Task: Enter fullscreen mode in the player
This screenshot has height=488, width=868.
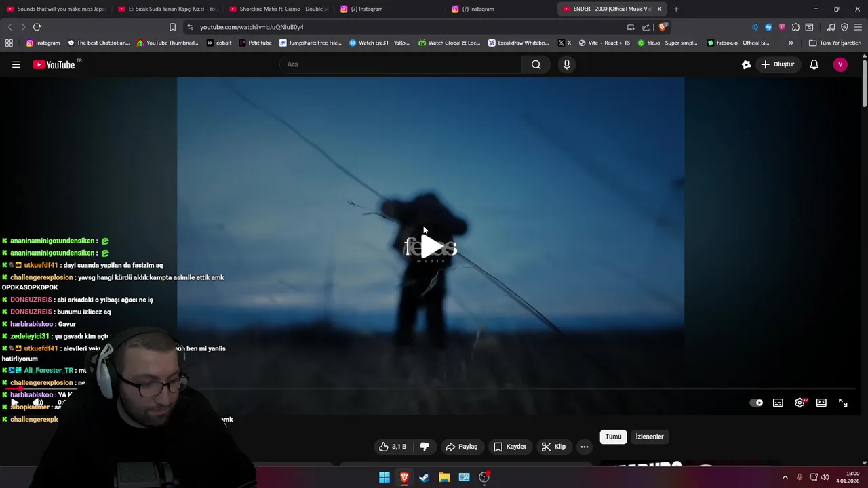Action: click(843, 403)
